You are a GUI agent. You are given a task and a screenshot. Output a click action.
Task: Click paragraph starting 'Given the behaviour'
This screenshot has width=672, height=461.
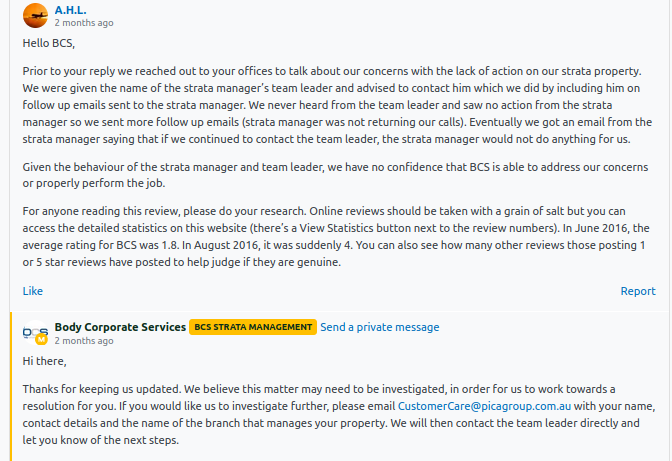(x=335, y=175)
